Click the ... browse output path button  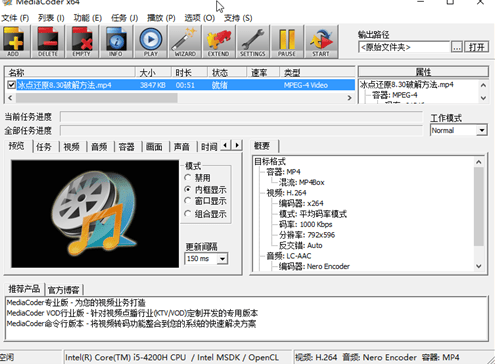pos(457,47)
